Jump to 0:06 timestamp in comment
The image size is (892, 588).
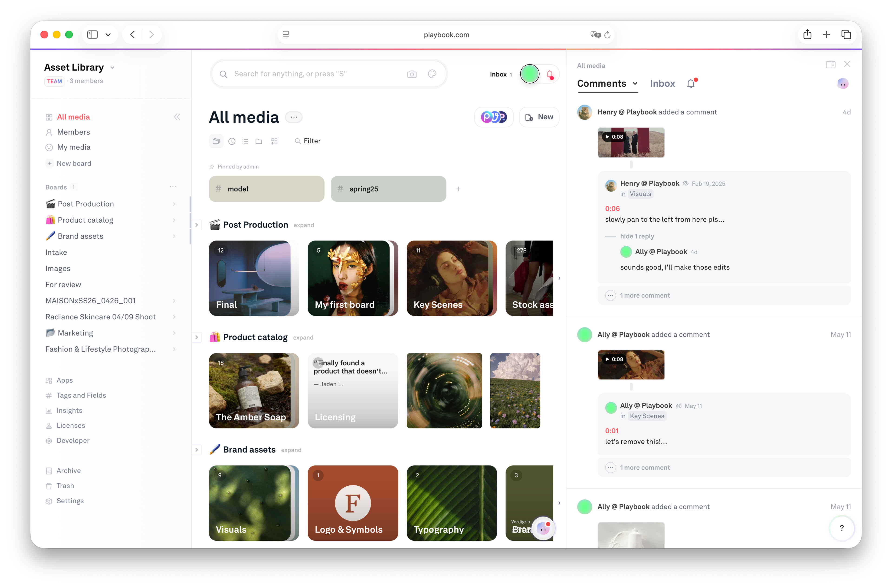612,208
